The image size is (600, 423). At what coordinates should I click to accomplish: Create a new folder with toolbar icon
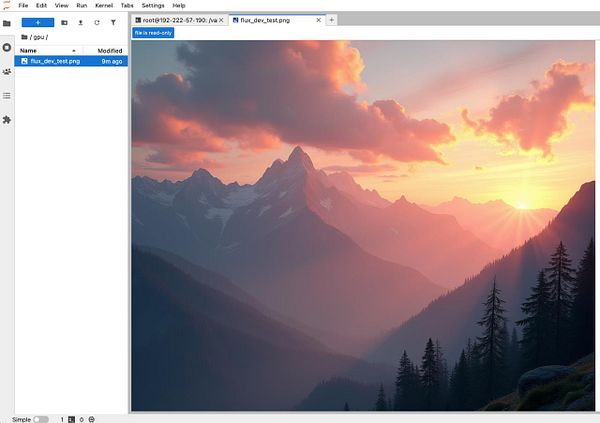click(64, 23)
